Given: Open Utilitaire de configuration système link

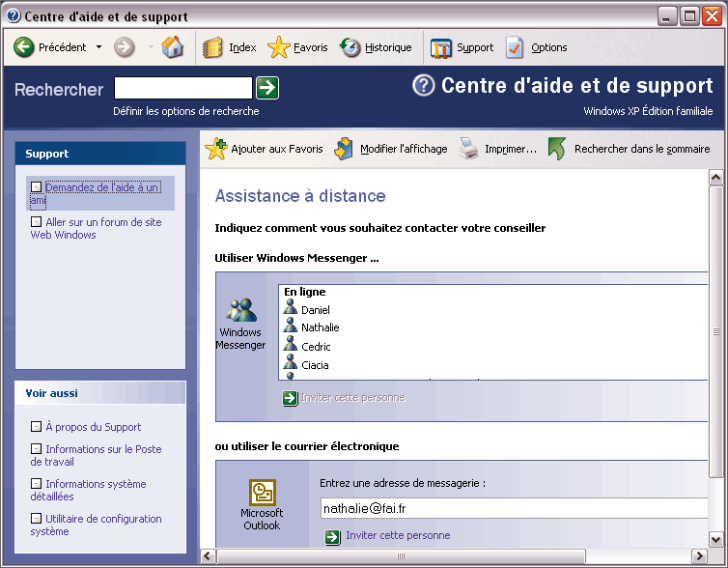Looking at the screenshot, I should coord(97,525).
